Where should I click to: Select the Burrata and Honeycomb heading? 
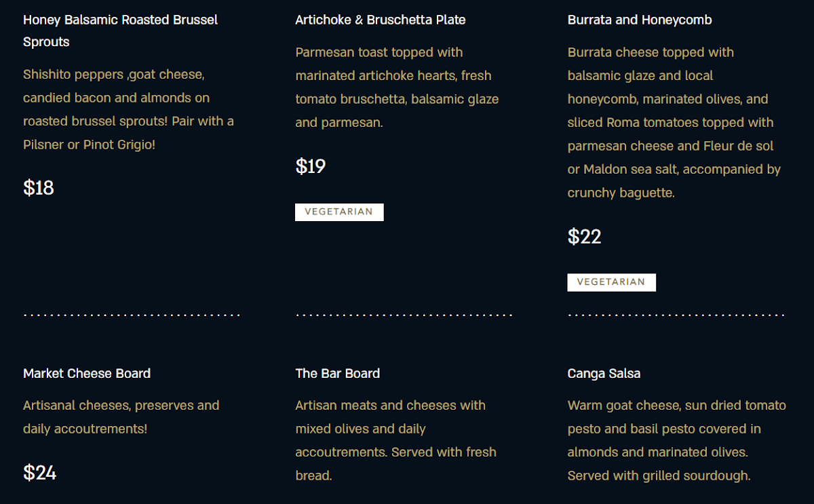pyautogui.click(x=640, y=20)
